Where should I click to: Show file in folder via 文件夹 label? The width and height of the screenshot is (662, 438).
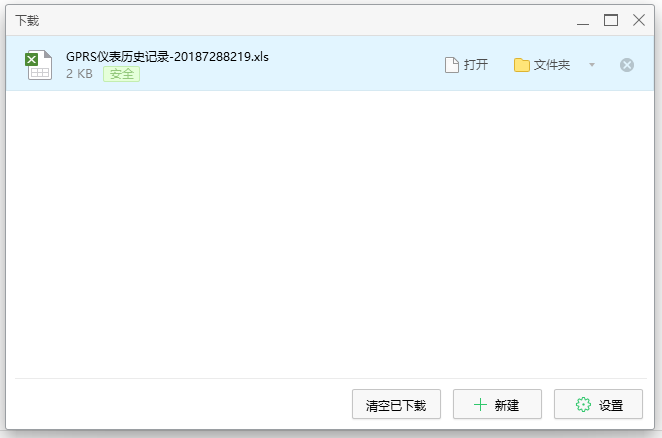click(x=551, y=65)
